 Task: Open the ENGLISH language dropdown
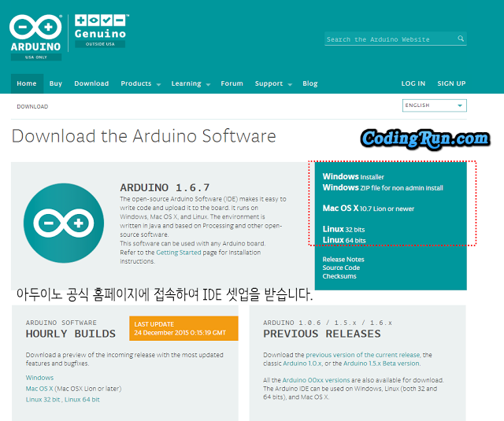[434, 105]
